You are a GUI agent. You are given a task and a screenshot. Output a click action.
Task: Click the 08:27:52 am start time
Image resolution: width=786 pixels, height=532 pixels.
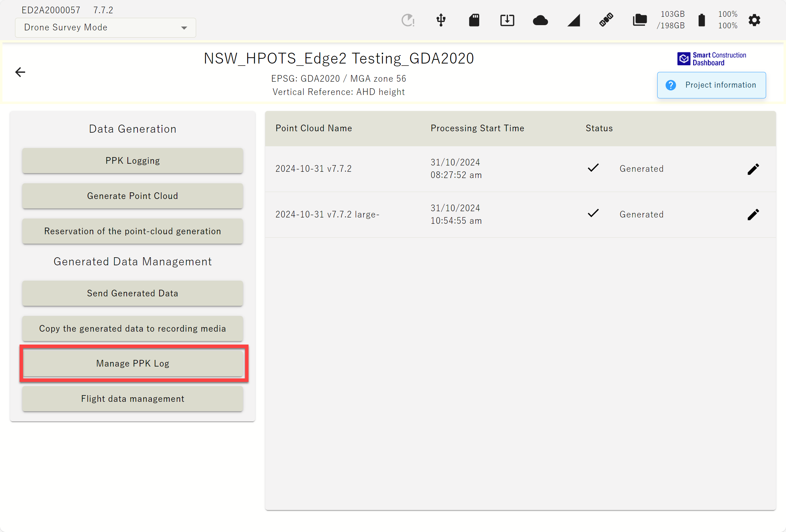point(456,175)
